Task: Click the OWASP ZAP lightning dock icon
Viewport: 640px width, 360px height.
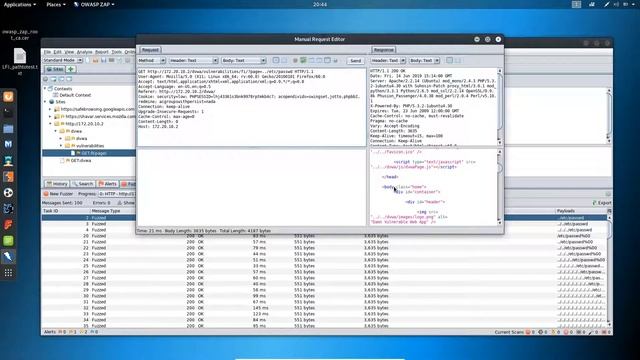Action: click(x=8, y=257)
